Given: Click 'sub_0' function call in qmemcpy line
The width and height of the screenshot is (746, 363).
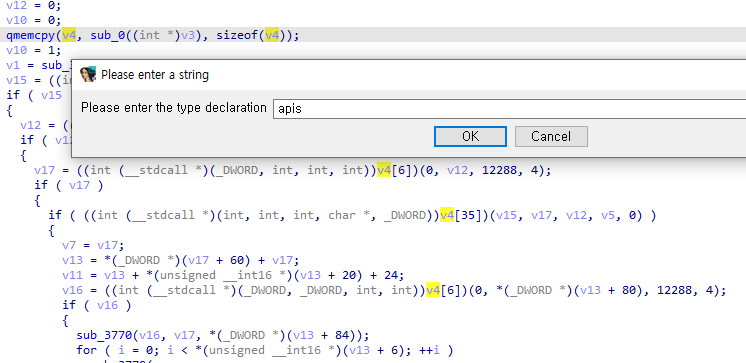Looking at the screenshot, I should tap(108, 35).
